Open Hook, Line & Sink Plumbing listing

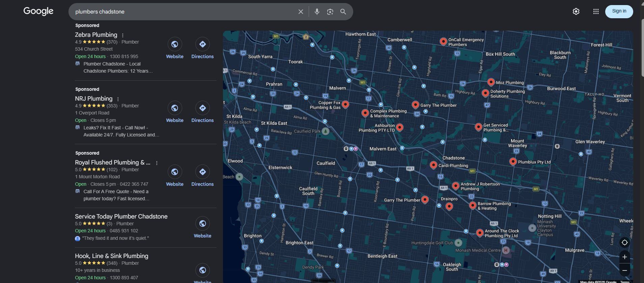(x=112, y=256)
